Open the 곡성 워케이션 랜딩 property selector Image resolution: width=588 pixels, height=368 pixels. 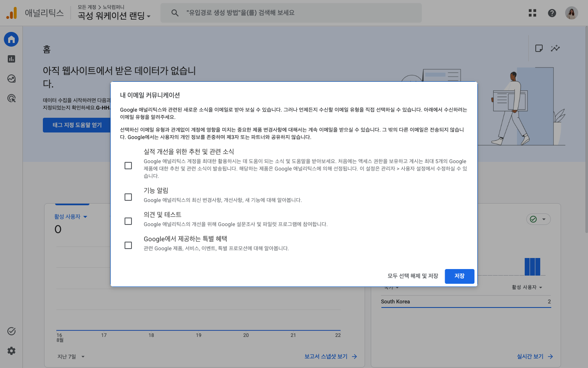114,16
